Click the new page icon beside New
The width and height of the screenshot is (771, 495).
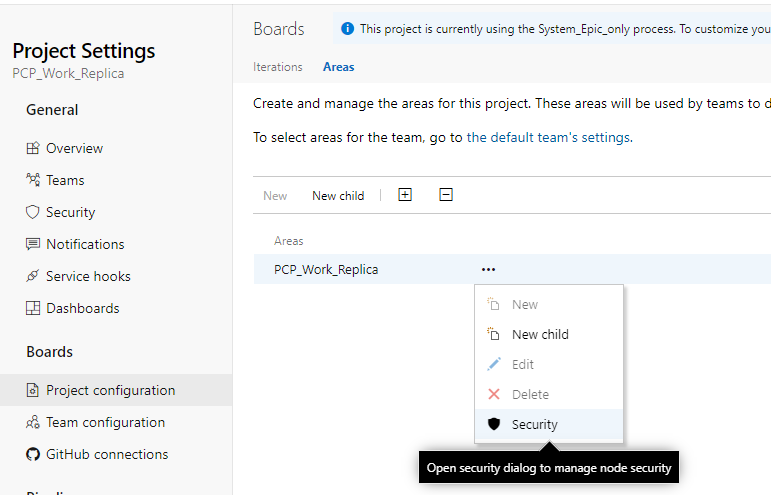493,304
